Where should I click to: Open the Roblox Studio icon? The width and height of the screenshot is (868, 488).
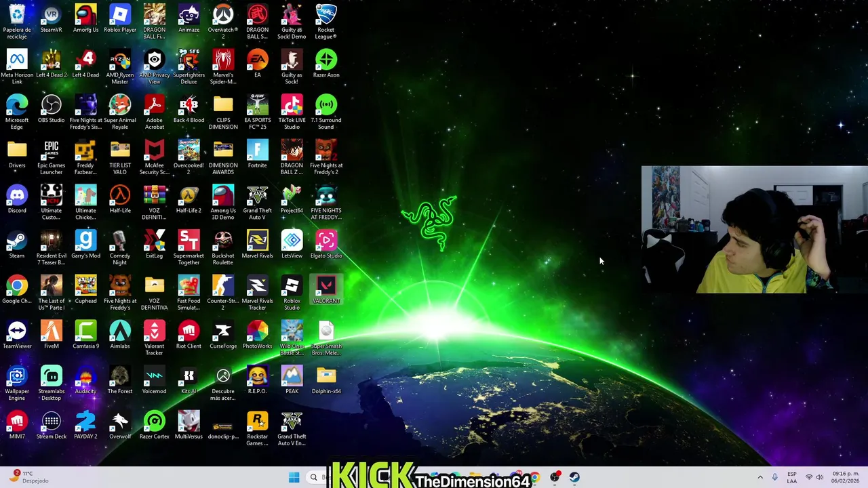point(292,293)
